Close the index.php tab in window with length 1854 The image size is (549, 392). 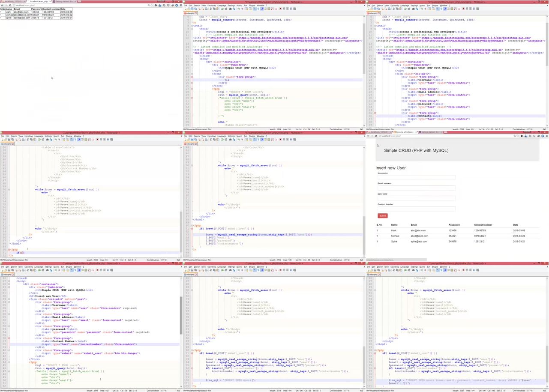point(195,13)
